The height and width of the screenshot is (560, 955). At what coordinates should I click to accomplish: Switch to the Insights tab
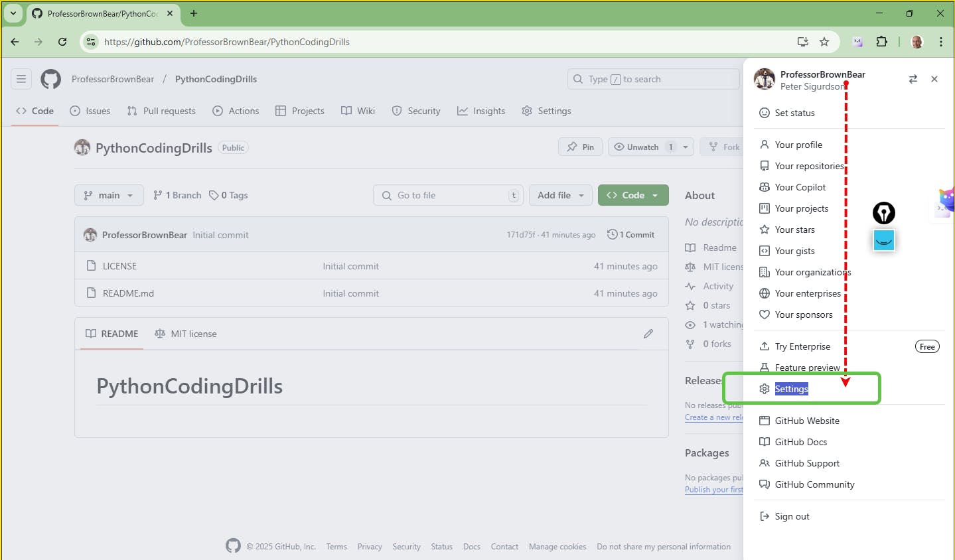(x=481, y=111)
